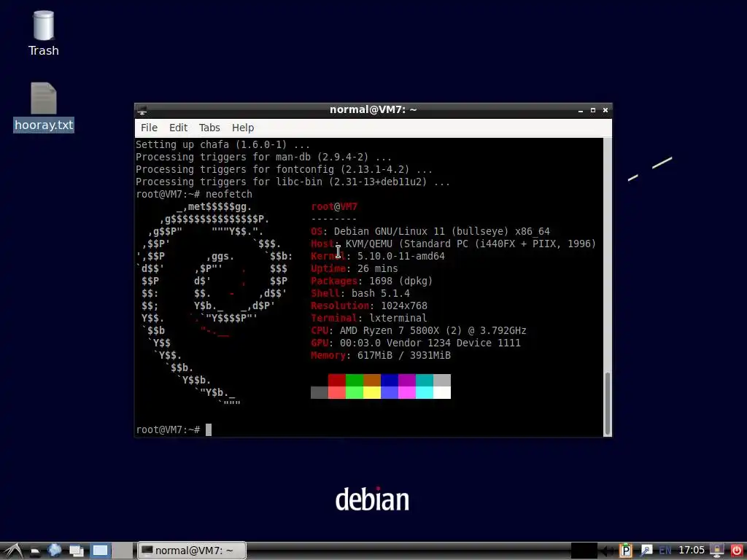Launch the web browser globe icon
This screenshot has width=747, height=560.
[54, 551]
